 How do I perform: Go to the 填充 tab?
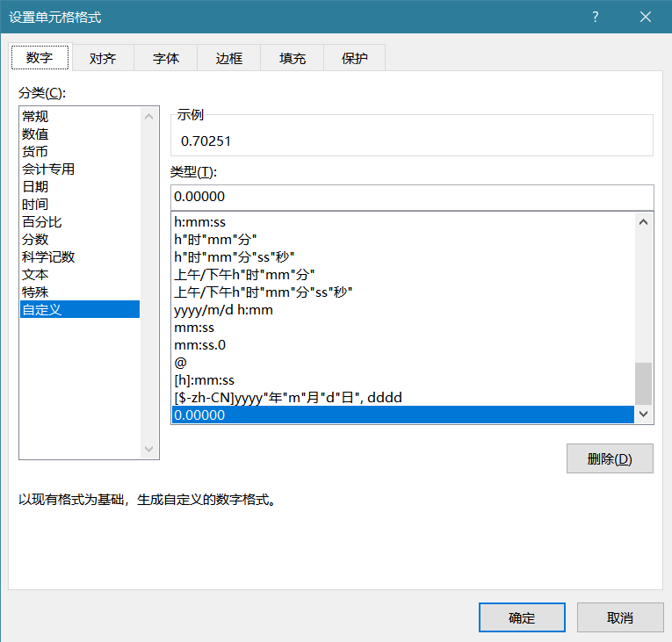[293, 58]
